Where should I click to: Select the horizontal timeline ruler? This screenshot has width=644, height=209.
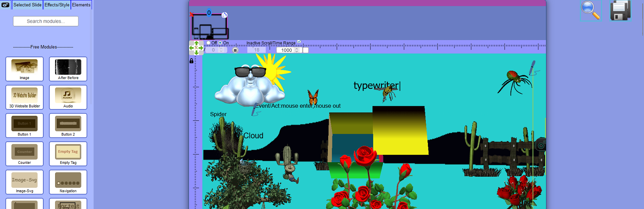[x=375, y=46]
